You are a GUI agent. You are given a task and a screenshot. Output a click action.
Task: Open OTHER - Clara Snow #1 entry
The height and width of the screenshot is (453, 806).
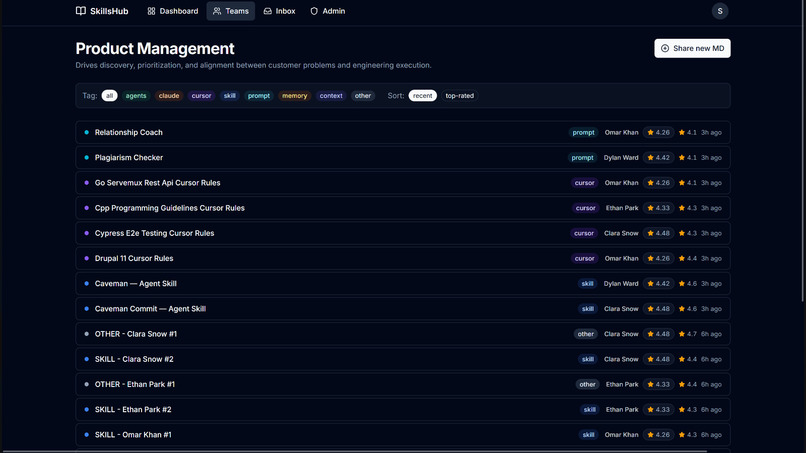click(403, 334)
